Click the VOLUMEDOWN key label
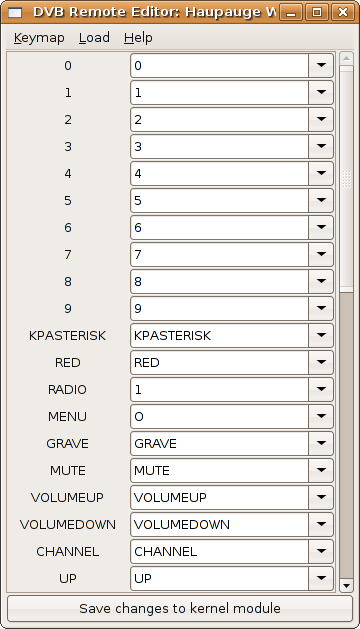Viewport: 360px width, 629px height. [x=68, y=524]
